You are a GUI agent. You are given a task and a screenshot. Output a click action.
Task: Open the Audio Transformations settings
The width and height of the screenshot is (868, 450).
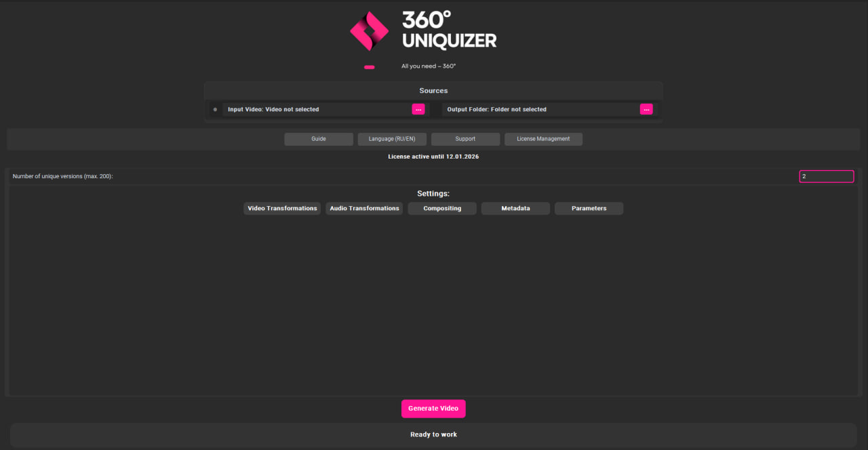[x=364, y=208]
